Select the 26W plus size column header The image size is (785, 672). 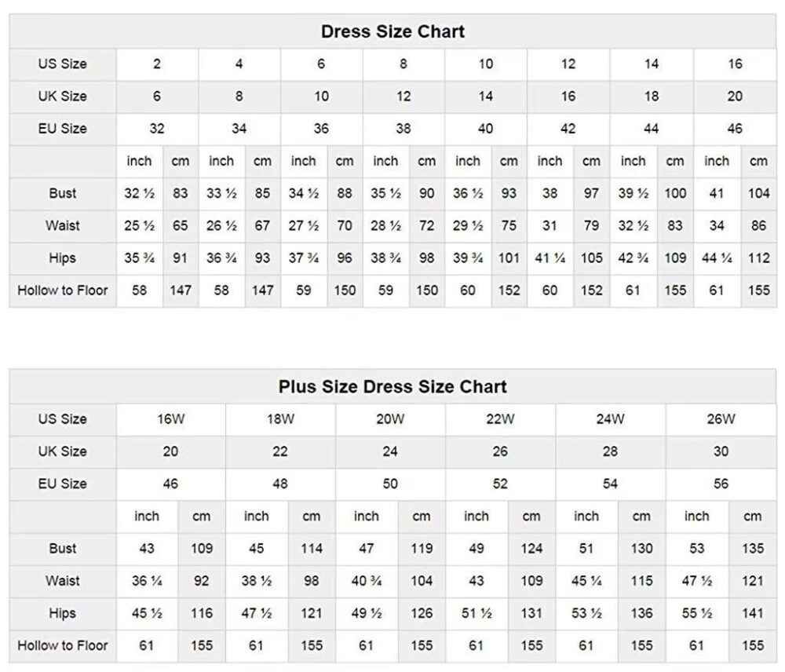click(x=721, y=419)
